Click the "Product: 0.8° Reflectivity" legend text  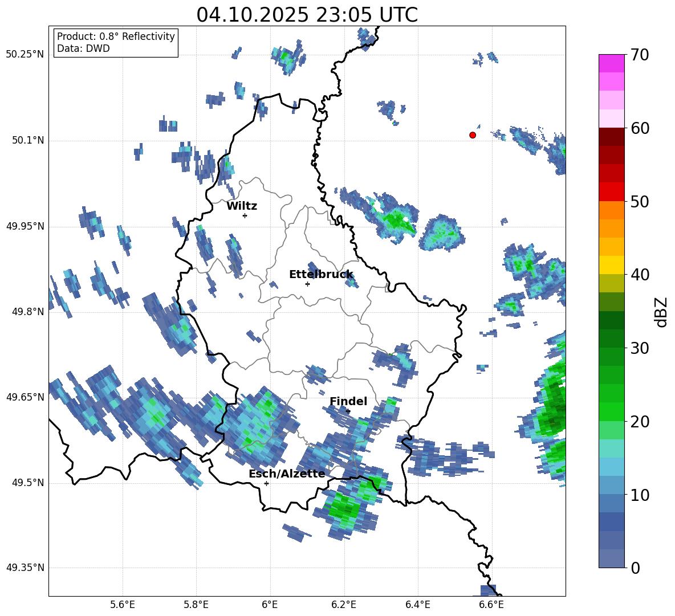point(116,36)
